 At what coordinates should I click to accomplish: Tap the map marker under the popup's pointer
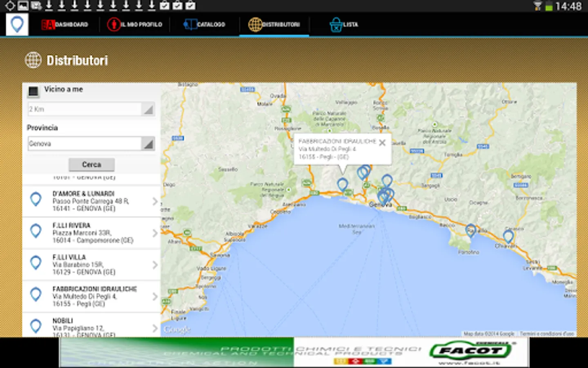tap(343, 185)
